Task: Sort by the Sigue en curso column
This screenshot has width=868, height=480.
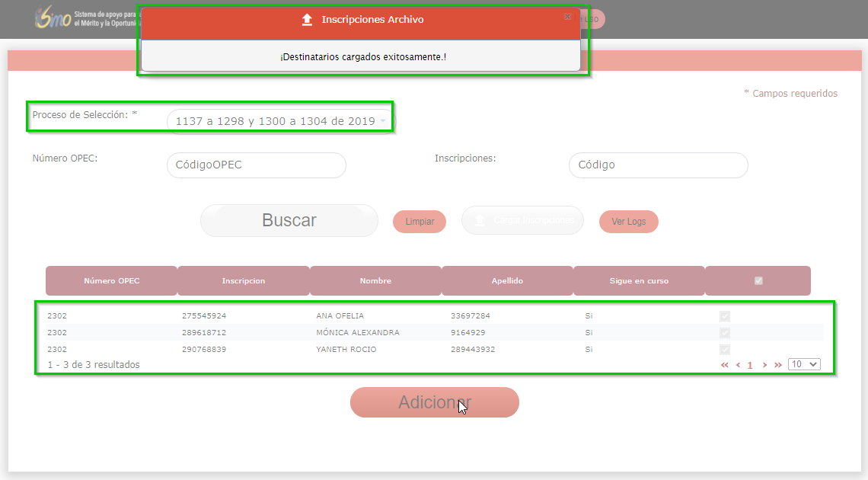Action: click(639, 280)
